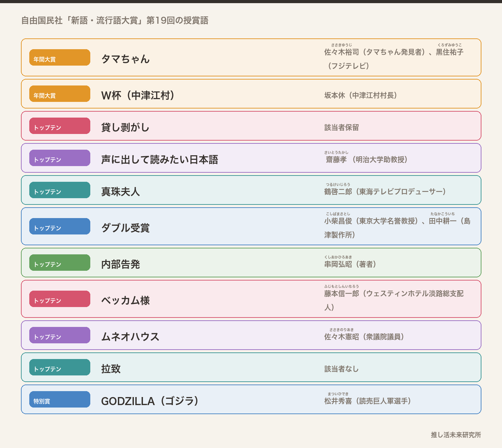Click the トップテン badge beside ムネオハウス
The height and width of the screenshot is (448, 502).
60,335
